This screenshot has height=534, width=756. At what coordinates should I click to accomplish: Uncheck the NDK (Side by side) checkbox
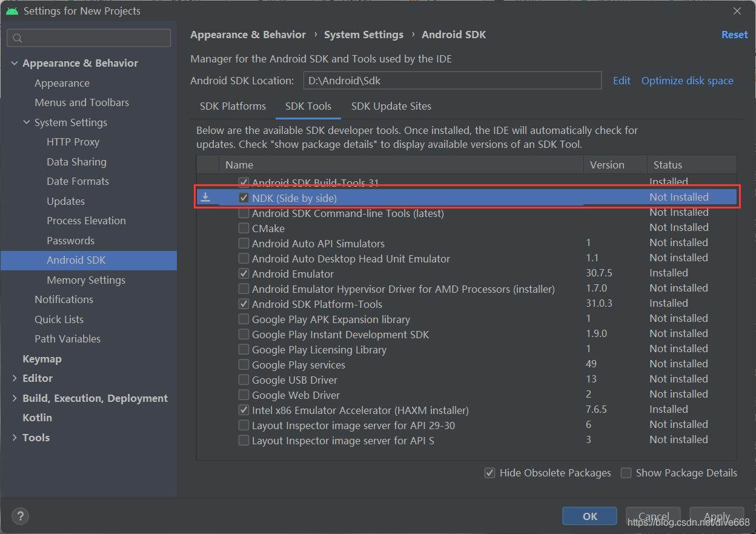(x=244, y=198)
